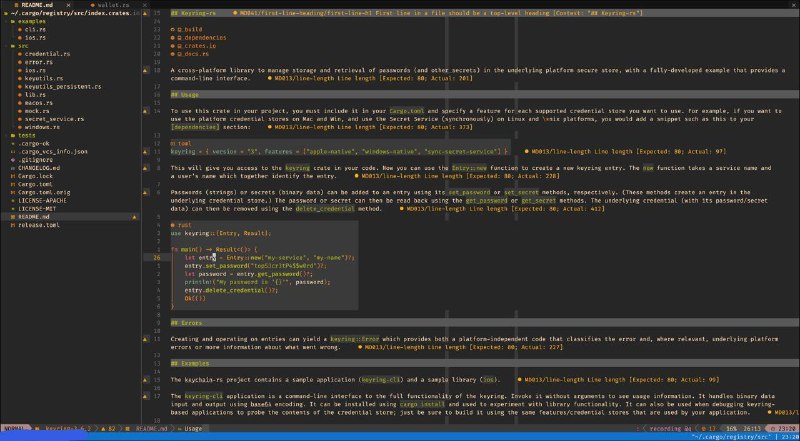
Task: Switch to the README.md tab
Action: coord(37,5)
